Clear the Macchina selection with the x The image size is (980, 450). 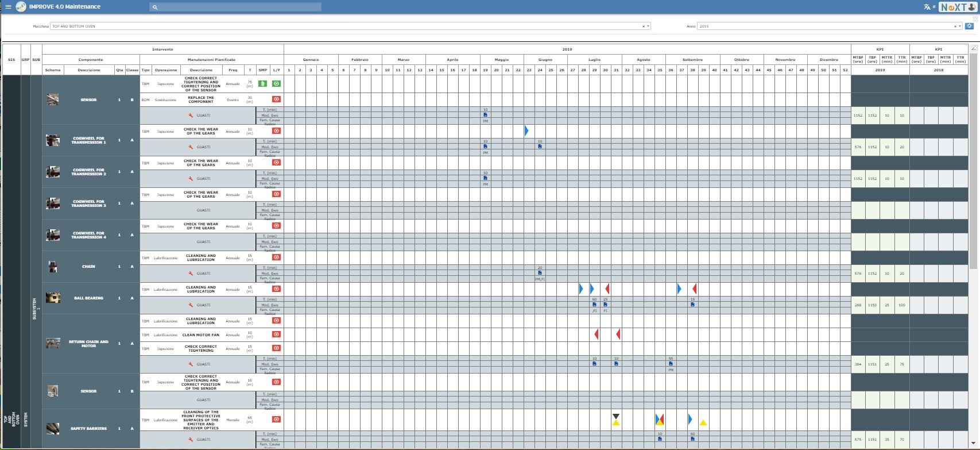pyautogui.click(x=643, y=26)
